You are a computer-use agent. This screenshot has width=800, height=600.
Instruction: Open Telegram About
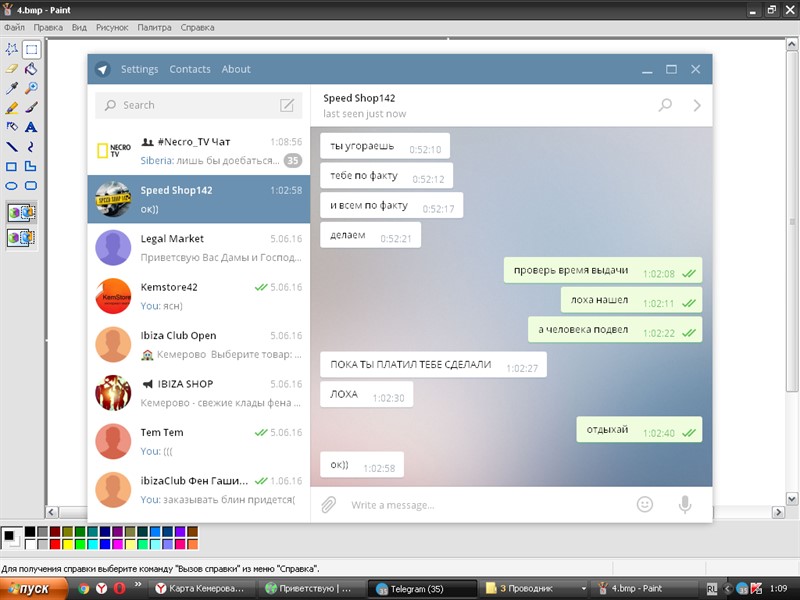click(x=236, y=69)
